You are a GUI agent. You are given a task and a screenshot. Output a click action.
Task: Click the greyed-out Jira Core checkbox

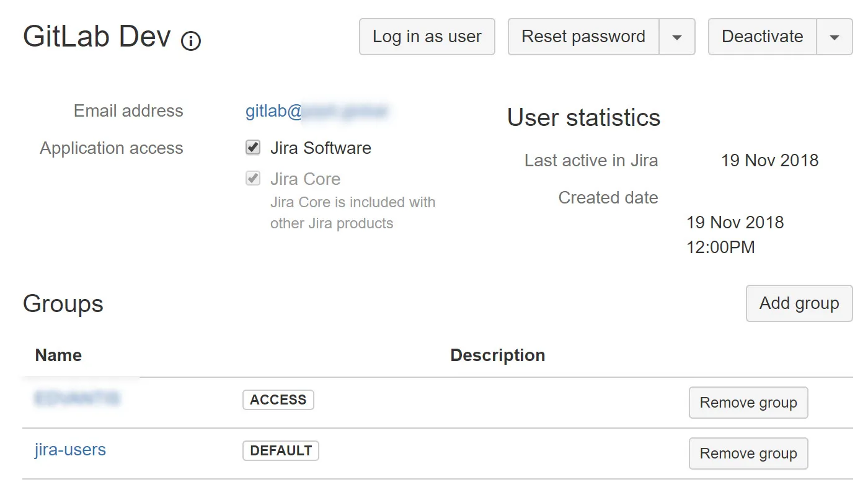tap(253, 179)
